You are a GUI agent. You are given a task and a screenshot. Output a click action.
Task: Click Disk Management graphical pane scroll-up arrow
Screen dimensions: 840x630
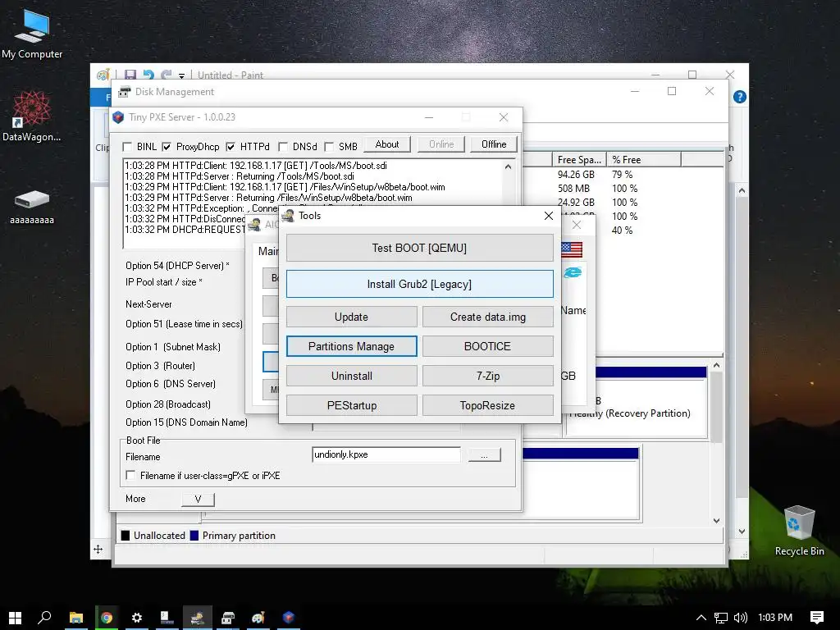(716, 365)
